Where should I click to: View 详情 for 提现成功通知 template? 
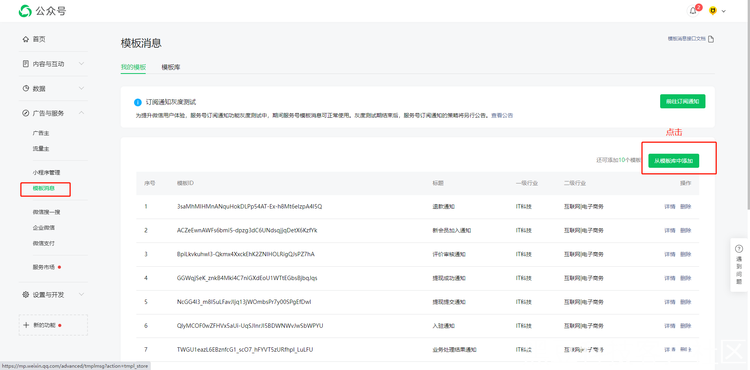(x=670, y=278)
